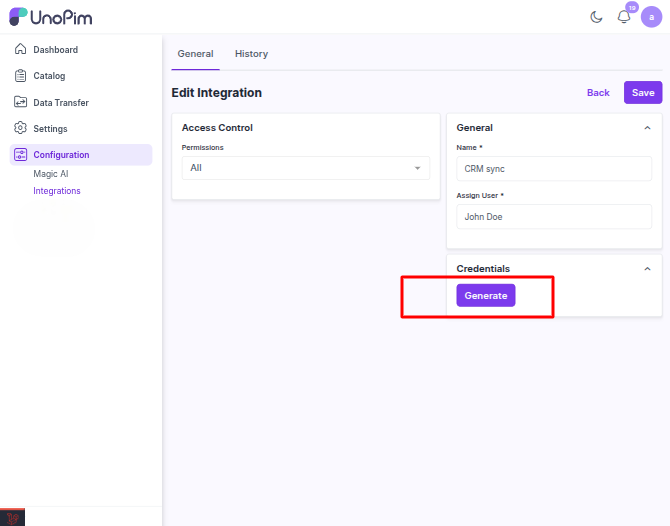The image size is (670, 526).
Task: Click the Generate credentials button
Action: pyautogui.click(x=486, y=296)
